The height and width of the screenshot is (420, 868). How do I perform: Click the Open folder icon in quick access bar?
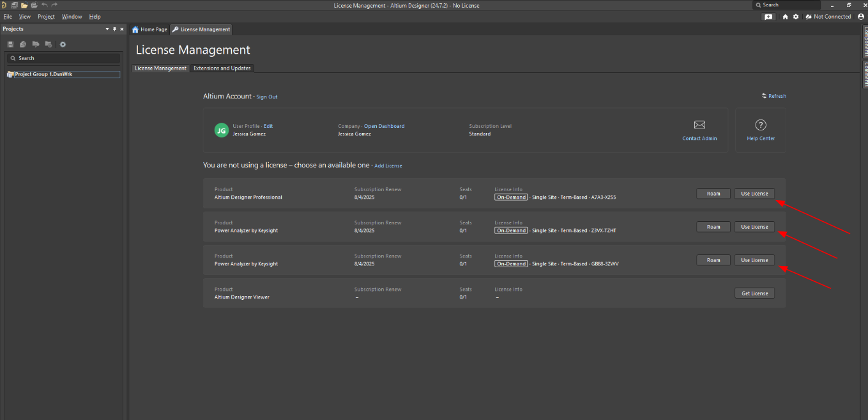click(x=24, y=5)
